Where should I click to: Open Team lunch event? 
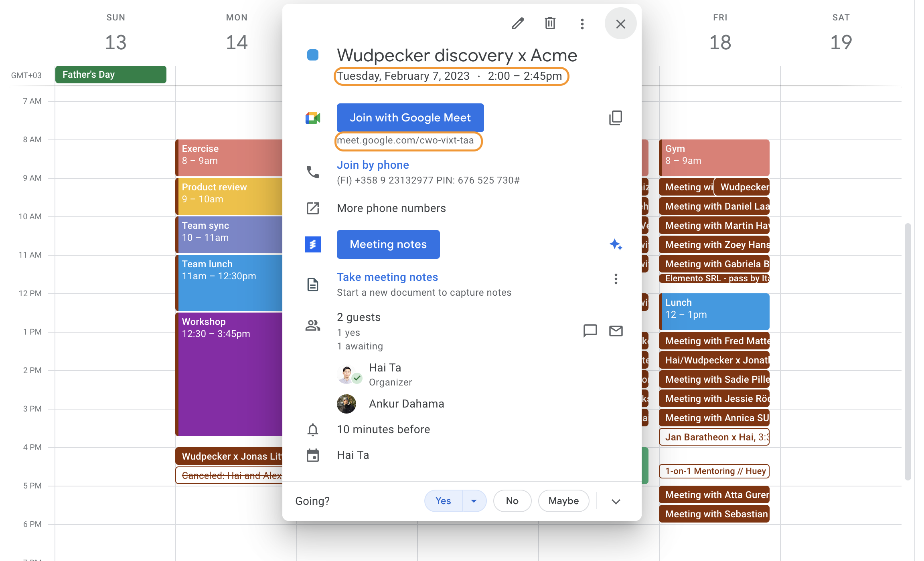229,283
